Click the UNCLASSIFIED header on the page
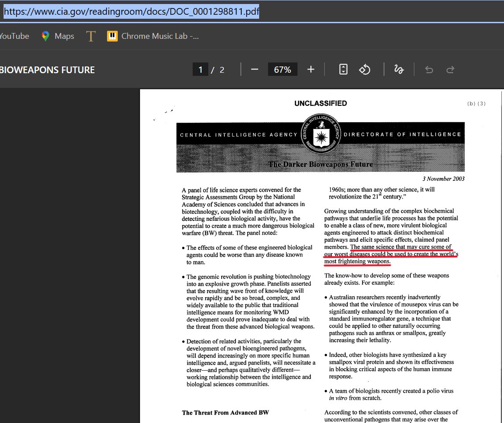504x423 pixels. coord(320,103)
